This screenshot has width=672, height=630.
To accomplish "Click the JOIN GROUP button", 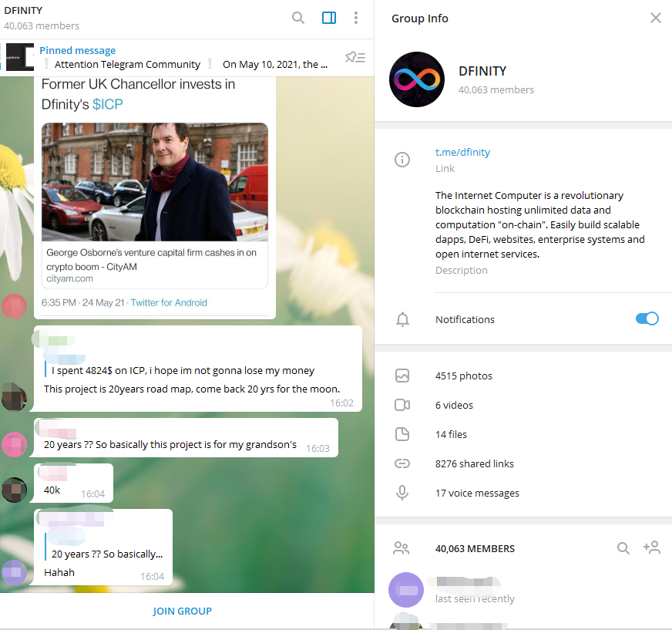I will click(x=182, y=611).
